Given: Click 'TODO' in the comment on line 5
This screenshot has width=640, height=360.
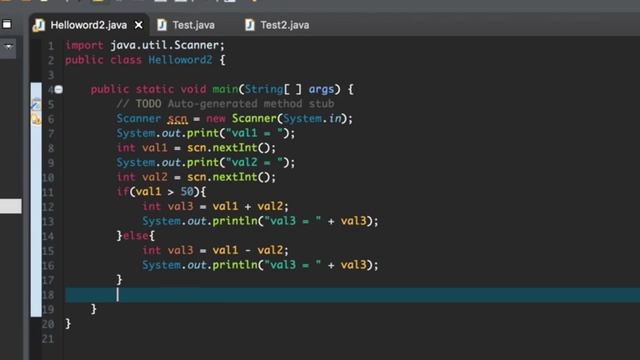Looking at the screenshot, I should tap(148, 104).
